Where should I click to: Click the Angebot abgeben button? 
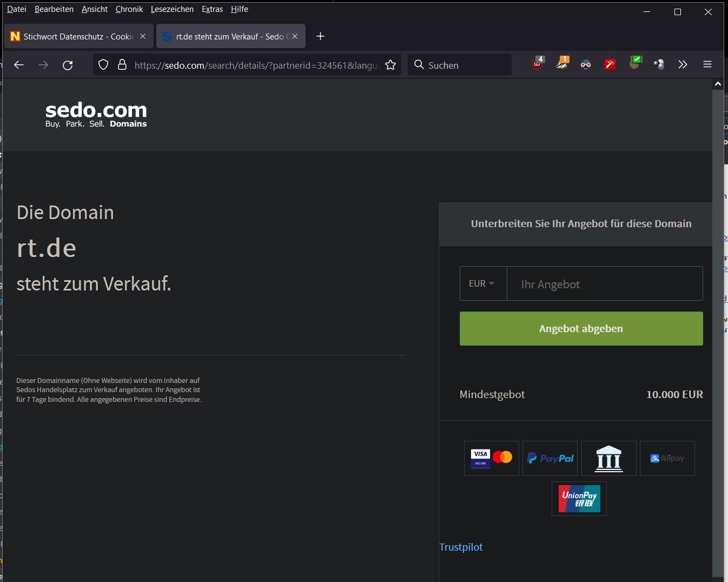581,328
